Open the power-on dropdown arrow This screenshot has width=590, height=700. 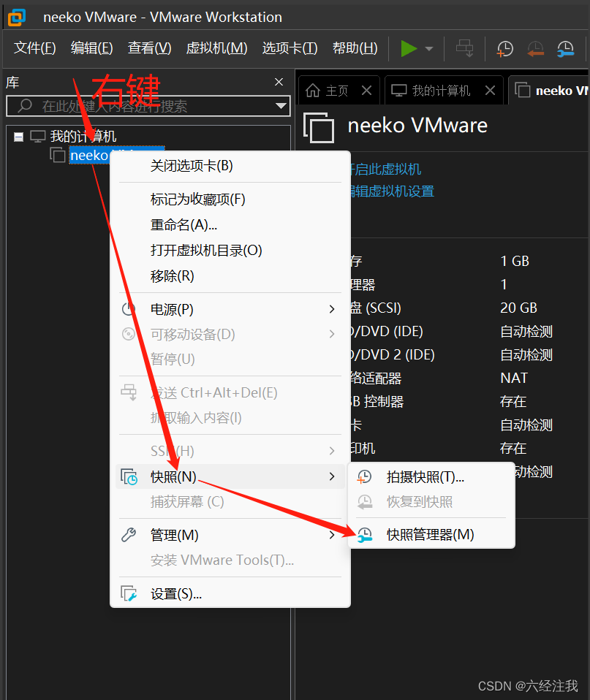[x=429, y=49]
